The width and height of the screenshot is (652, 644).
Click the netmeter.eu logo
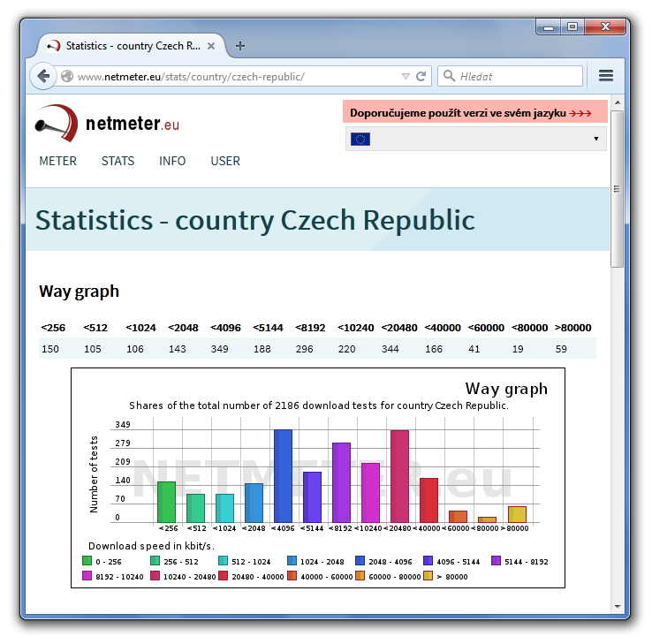[x=108, y=123]
